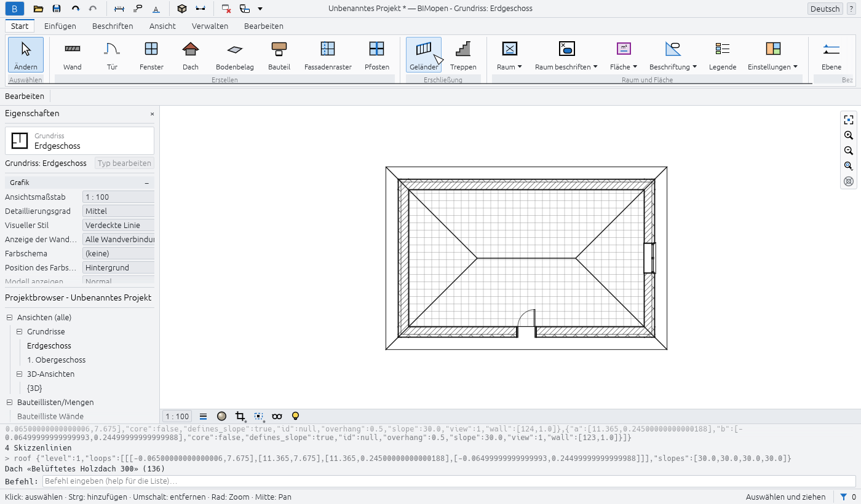Click the Typ bearbeiten button

click(124, 163)
